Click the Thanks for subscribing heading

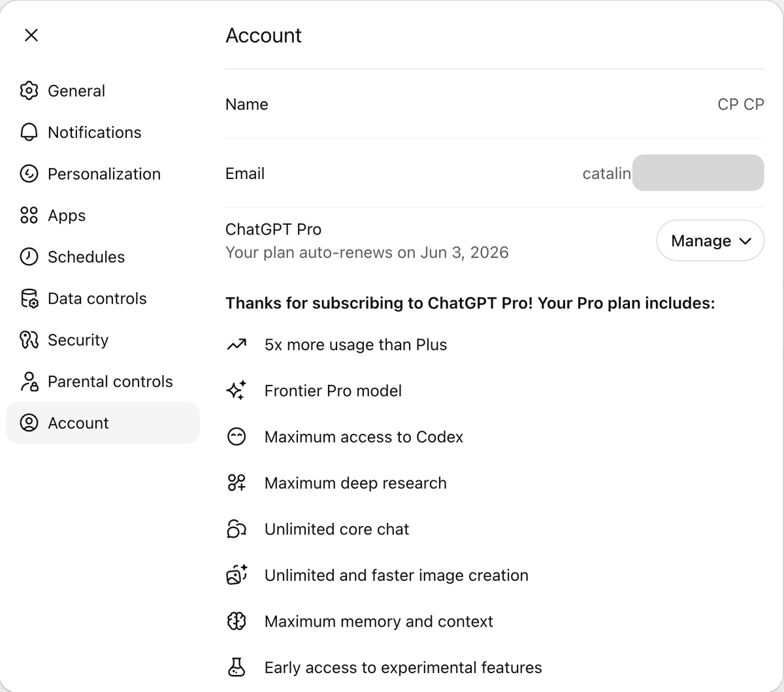(x=470, y=303)
